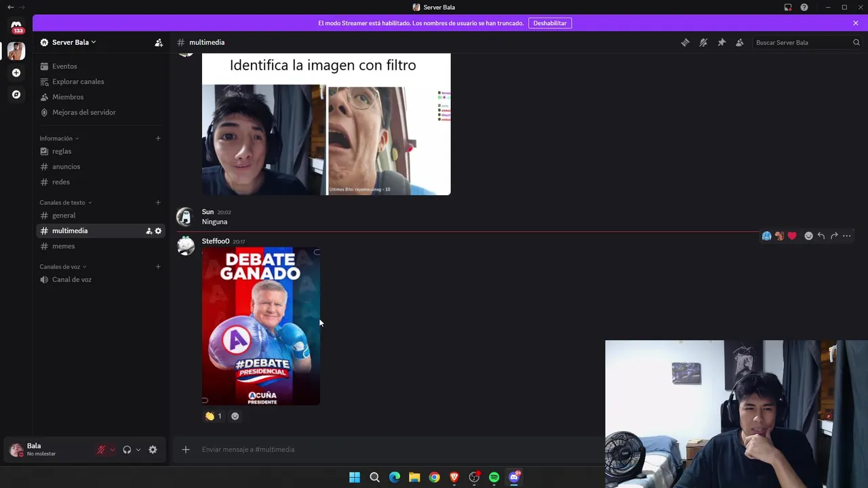The image size is (868, 488).
Task: Collapse the Información category
Action: point(59,138)
